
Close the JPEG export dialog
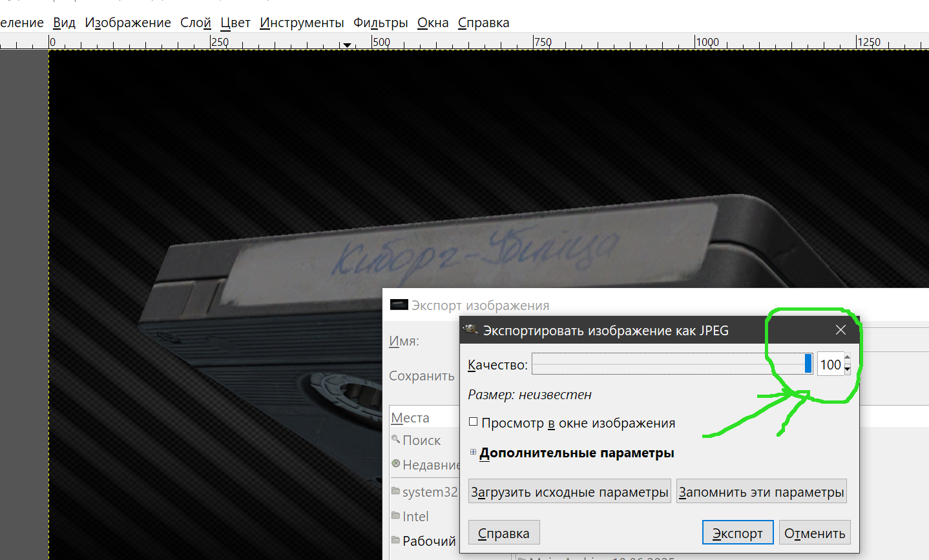[840, 330]
